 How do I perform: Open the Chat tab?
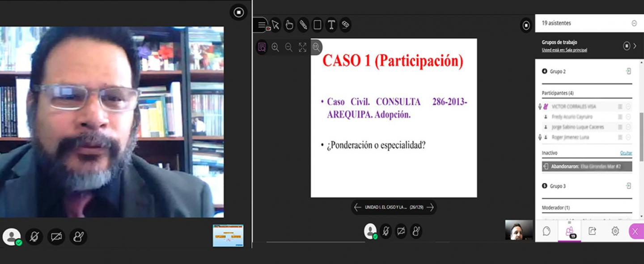(x=547, y=231)
